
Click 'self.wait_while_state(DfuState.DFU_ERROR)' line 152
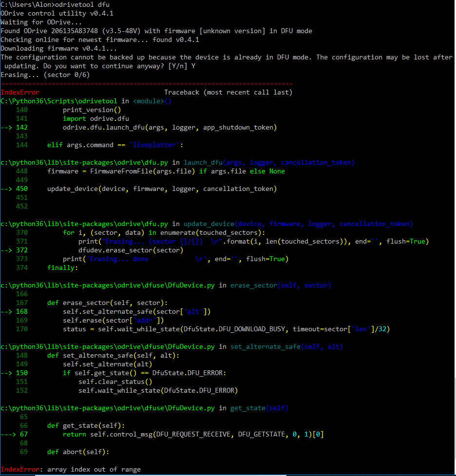click(x=158, y=391)
